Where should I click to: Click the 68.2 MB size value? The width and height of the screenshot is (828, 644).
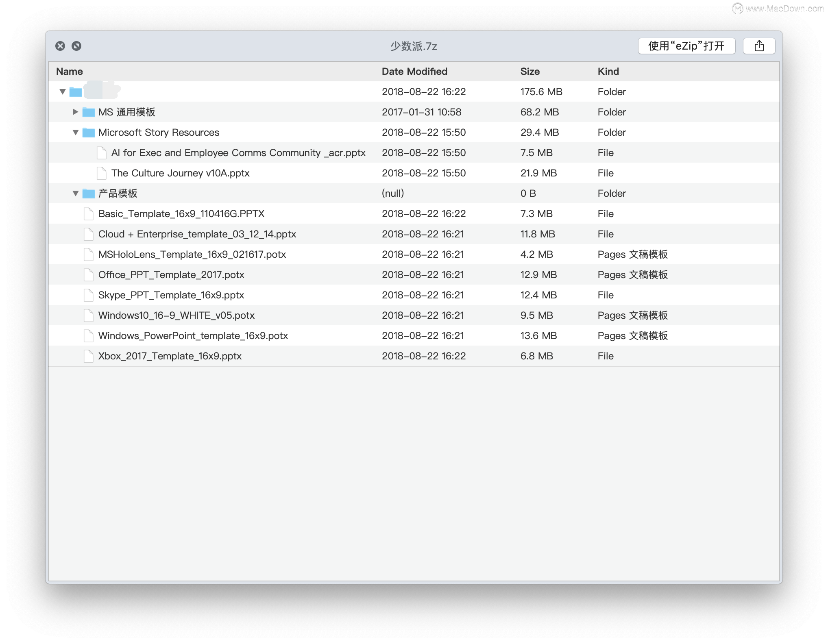[x=540, y=112]
